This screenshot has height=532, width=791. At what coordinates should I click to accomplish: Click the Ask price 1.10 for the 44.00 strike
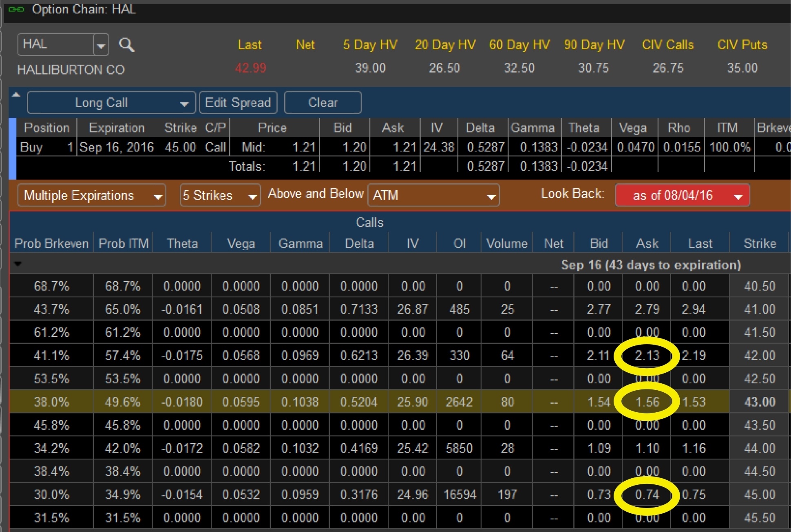(647, 448)
